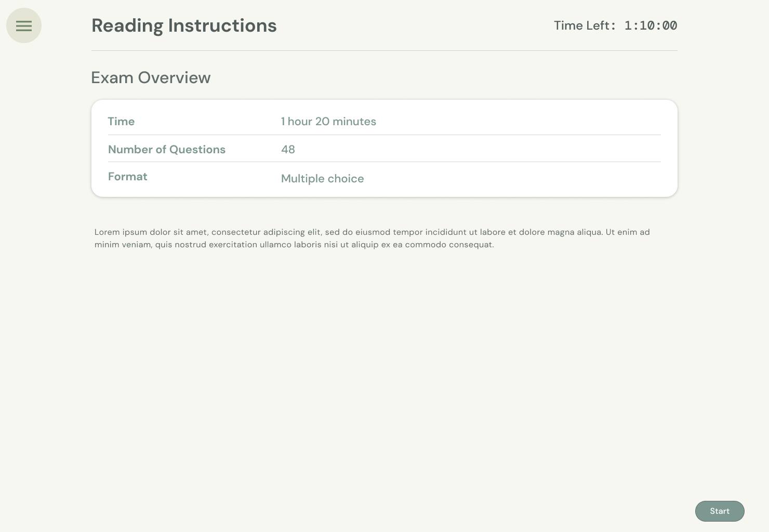
Task: Select the question count value 48
Action: (x=288, y=150)
